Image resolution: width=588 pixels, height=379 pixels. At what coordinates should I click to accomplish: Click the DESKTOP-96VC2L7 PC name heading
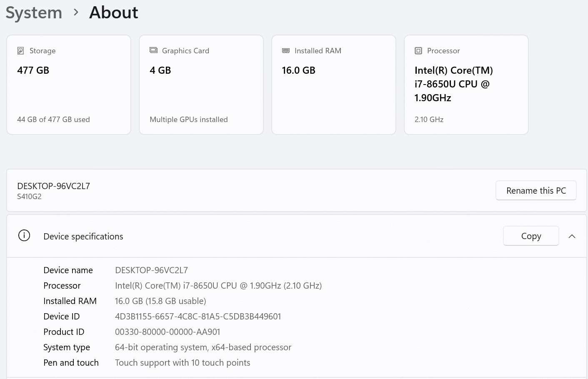click(x=53, y=186)
